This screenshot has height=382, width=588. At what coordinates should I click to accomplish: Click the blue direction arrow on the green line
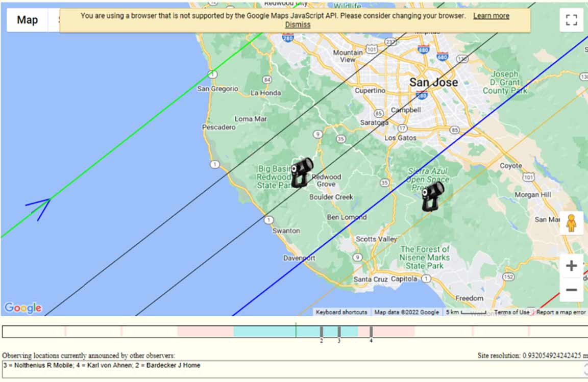[39, 209]
